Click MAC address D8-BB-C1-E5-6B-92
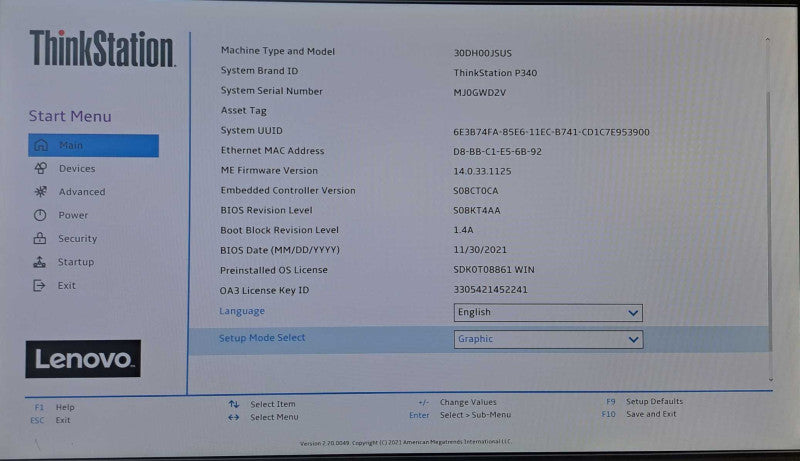Image resolution: width=800 pixels, height=461 pixels. coord(497,151)
